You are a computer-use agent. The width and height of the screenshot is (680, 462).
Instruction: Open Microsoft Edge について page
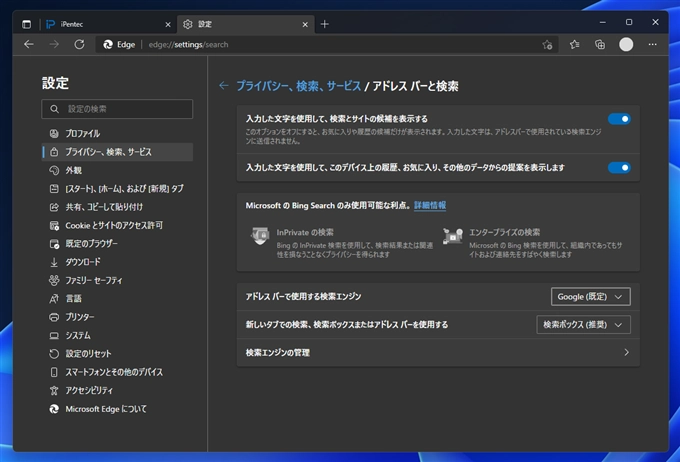click(117, 409)
